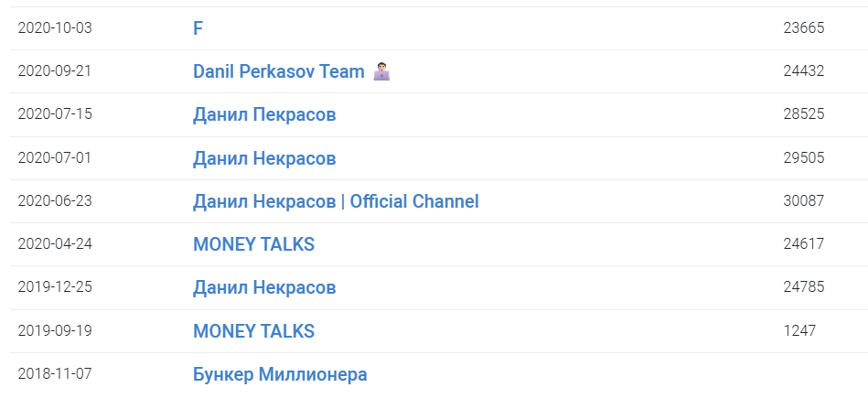
Task: Open Данил Некрасов link dated 2020-07-01
Action: point(264,158)
